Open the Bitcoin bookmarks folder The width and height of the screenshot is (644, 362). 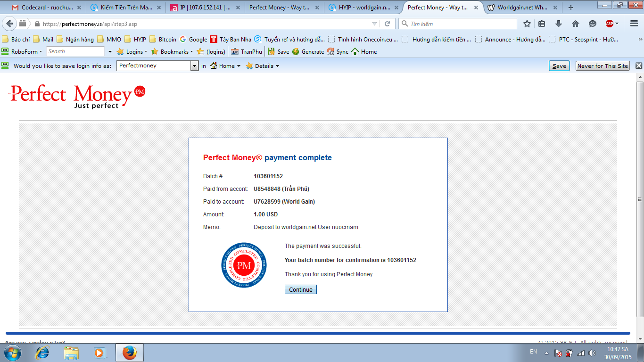point(163,40)
